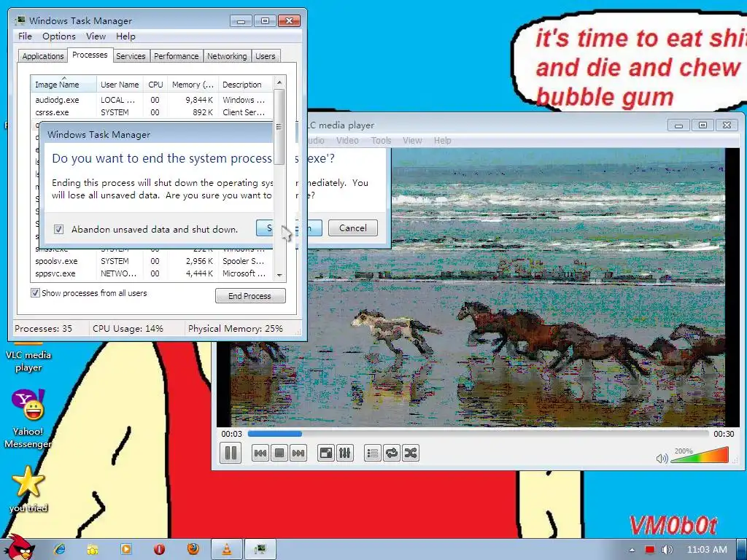Mute VLC audio via speaker icon
Screen dimensions: 747x560
[662, 458]
